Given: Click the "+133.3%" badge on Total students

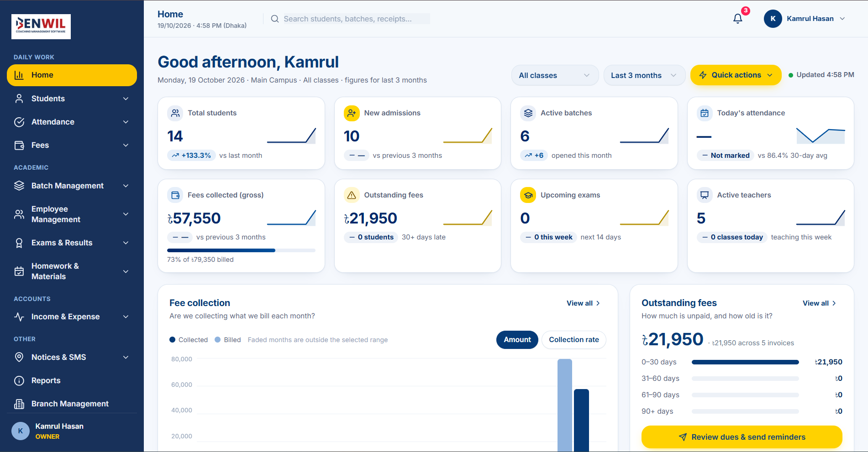Looking at the screenshot, I should click(x=192, y=156).
